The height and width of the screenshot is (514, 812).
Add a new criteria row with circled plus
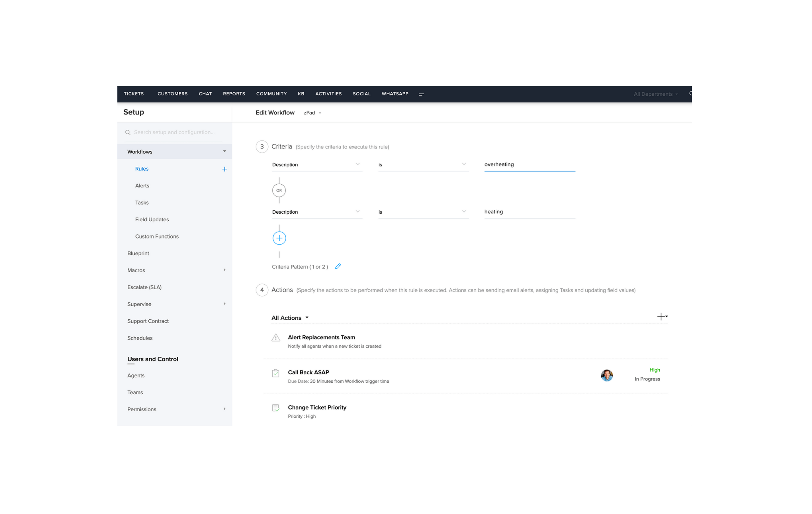tap(279, 238)
